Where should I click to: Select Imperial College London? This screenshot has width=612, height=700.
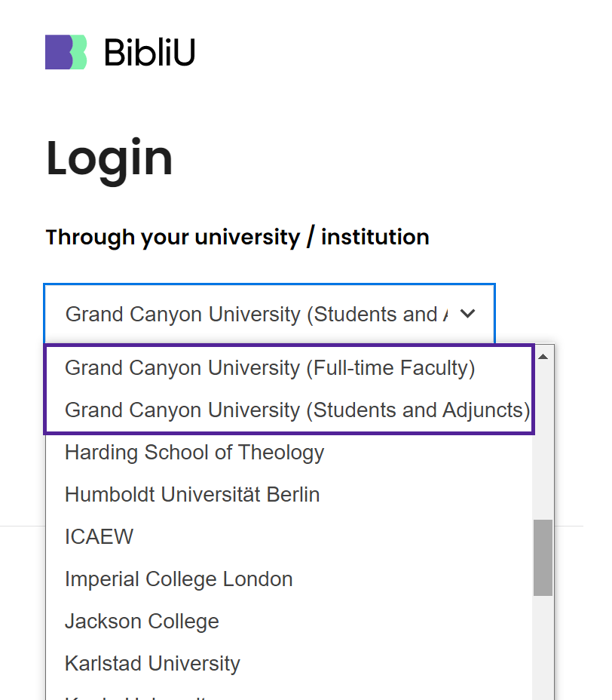pyautogui.click(x=289, y=579)
